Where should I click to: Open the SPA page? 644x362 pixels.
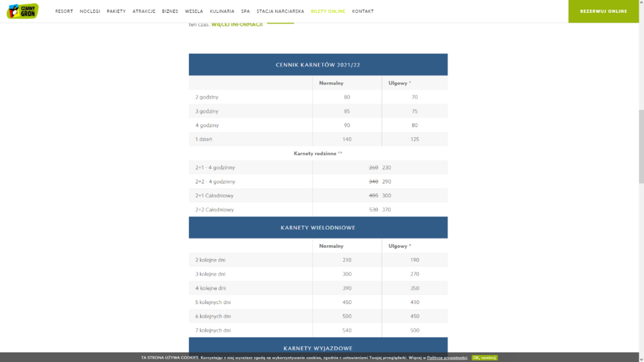point(245,12)
